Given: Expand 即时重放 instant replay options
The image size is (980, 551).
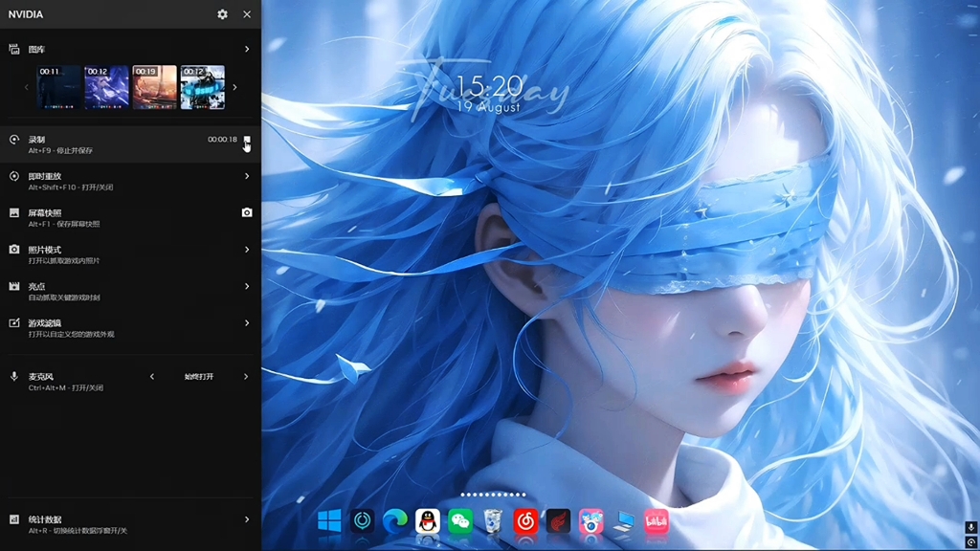Looking at the screenshot, I should tap(247, 176).
